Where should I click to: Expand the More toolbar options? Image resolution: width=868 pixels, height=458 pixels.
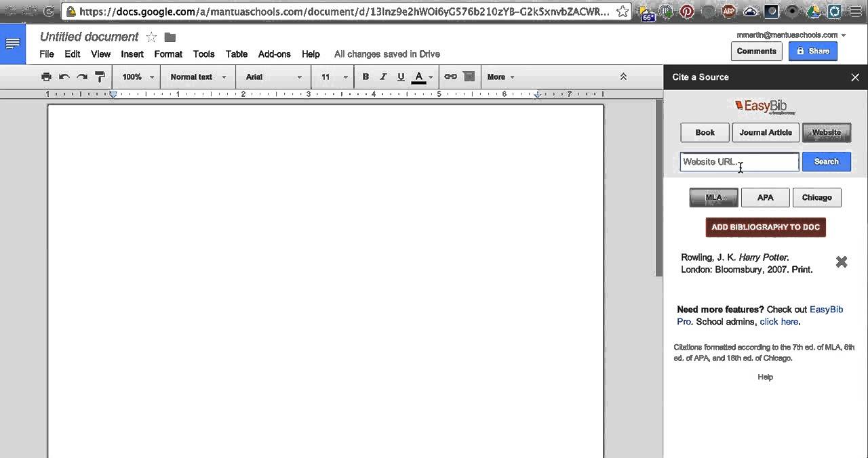tap(500, 77)
